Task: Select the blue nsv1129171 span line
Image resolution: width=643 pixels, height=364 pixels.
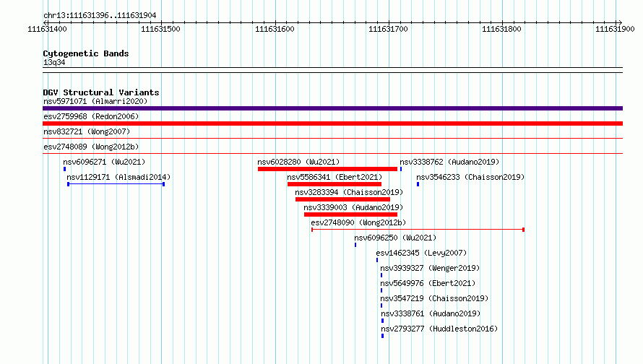Action: 116,184
